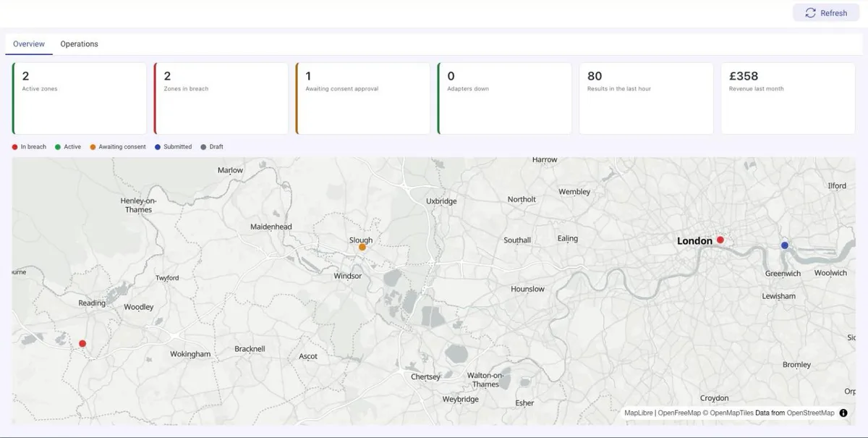Image resolution: width=868 pixels, height=438 pixels.
Task: Click the Chertsey label on the map
Action: [425, 377]
